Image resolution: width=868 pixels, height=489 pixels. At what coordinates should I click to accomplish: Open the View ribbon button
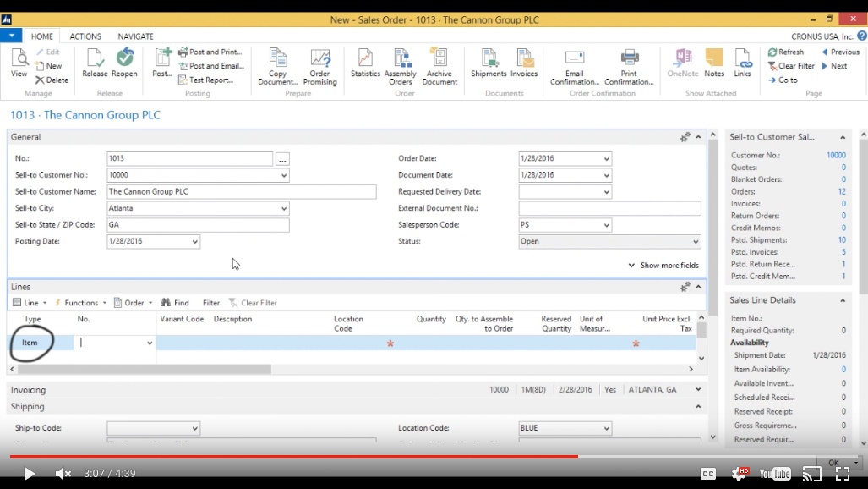19,63
